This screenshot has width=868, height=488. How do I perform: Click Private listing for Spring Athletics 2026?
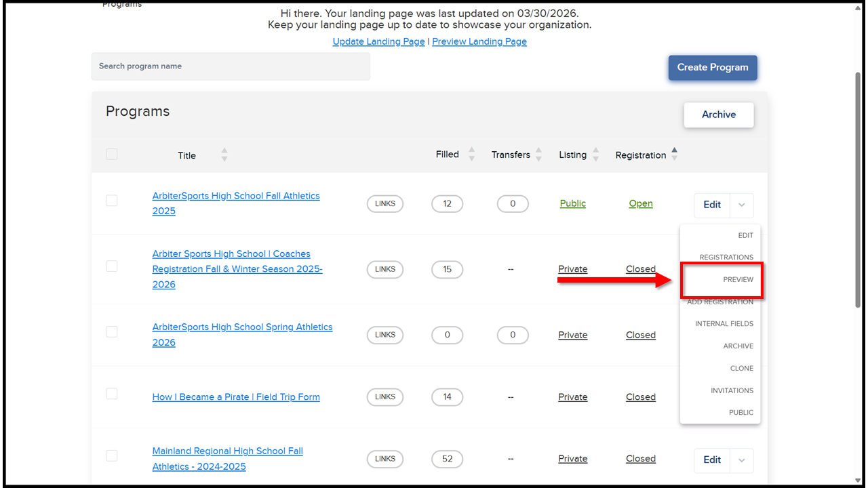573,335
